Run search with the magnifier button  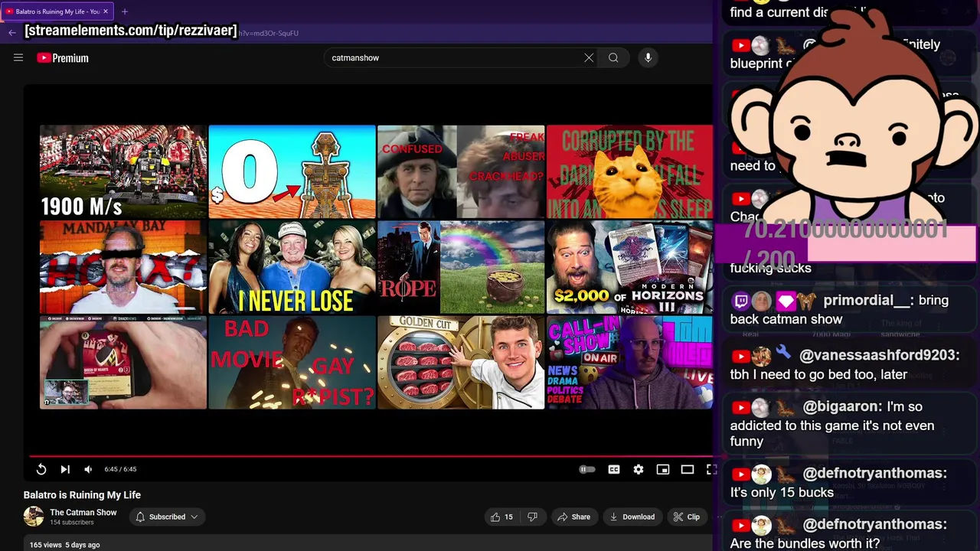coord(613,57)
